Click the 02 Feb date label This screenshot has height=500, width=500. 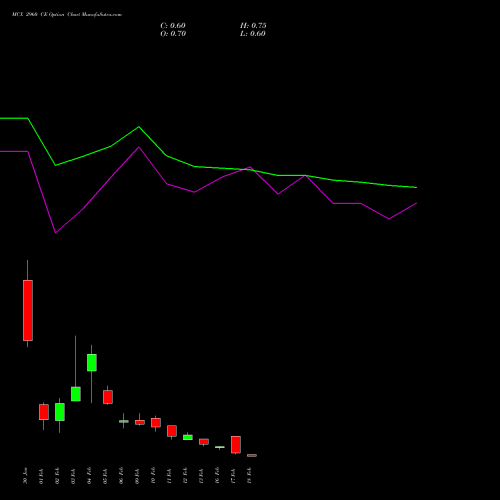tap(57, 476)
